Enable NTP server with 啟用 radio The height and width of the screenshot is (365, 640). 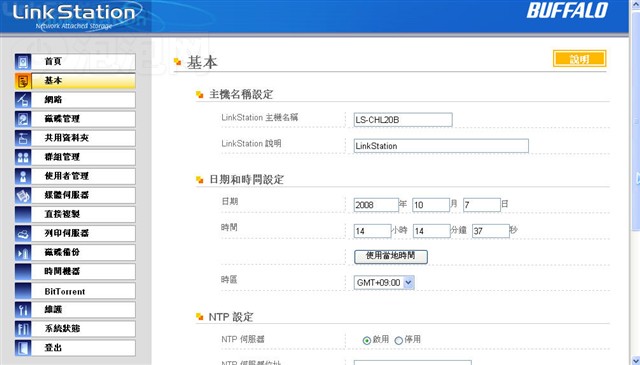(x=367, y=340)
